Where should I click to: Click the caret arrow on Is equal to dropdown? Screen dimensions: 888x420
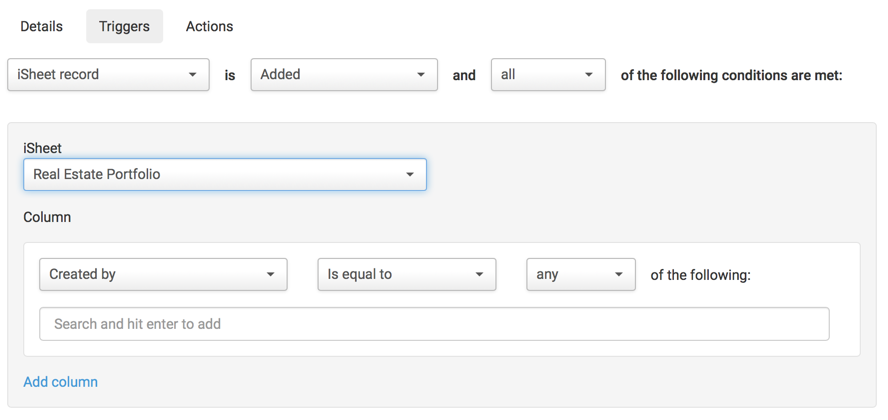click(x=479, y=275)
